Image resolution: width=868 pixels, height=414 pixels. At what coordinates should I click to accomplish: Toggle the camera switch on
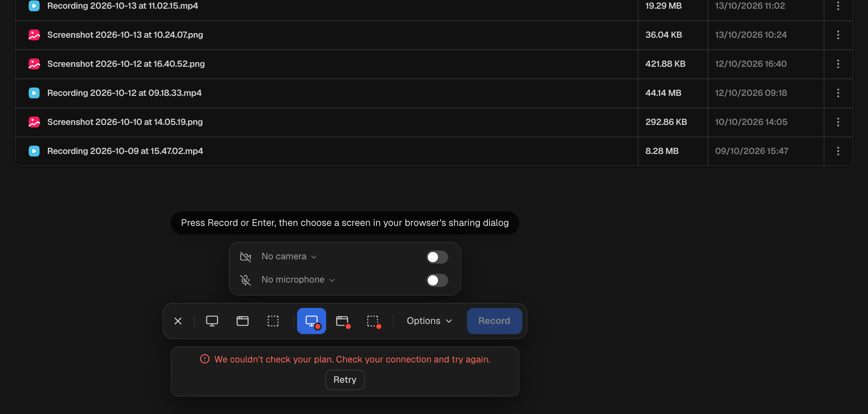click(x=437, y=257)
